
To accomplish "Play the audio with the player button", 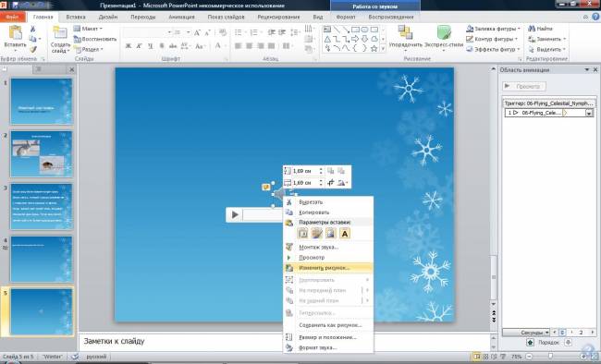I will [x=235, y=215].
